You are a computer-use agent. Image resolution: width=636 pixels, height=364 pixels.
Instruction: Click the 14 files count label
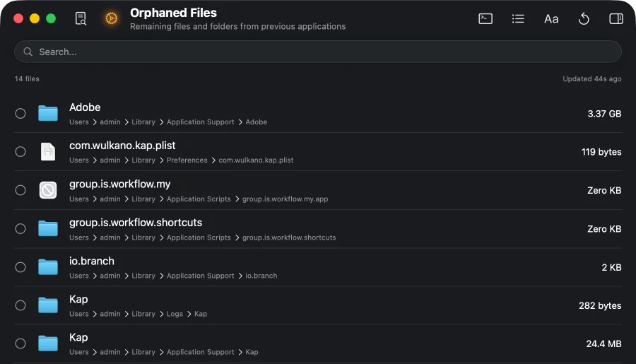(27, 78)
